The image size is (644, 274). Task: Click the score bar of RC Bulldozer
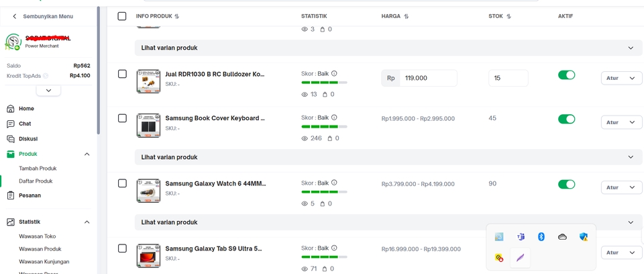[324, 83]
